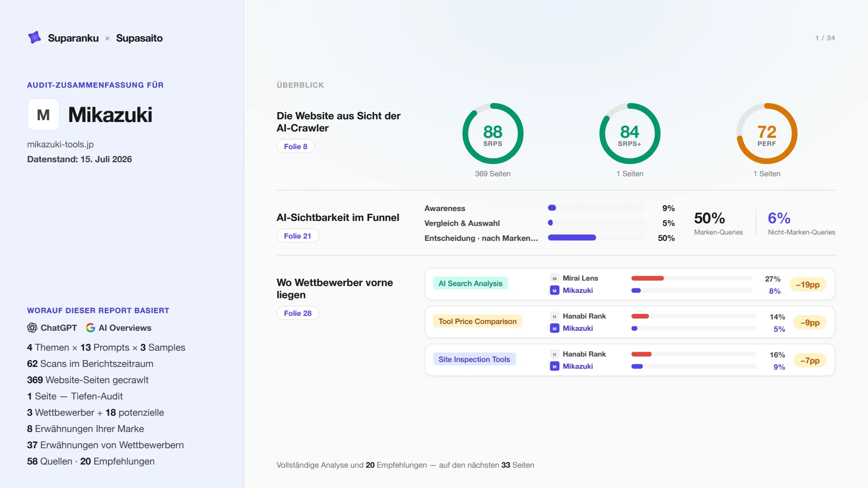Open the Folie 28 link
868x488 pixels.
pos(298,313)
